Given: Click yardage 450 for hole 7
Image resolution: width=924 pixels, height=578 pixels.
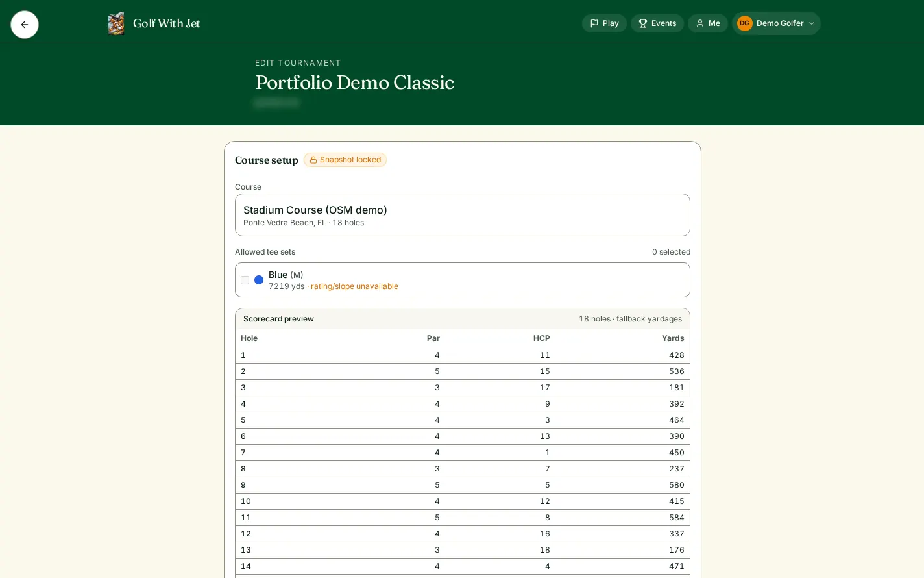Looking at the screenshot, I should (677, 453).
